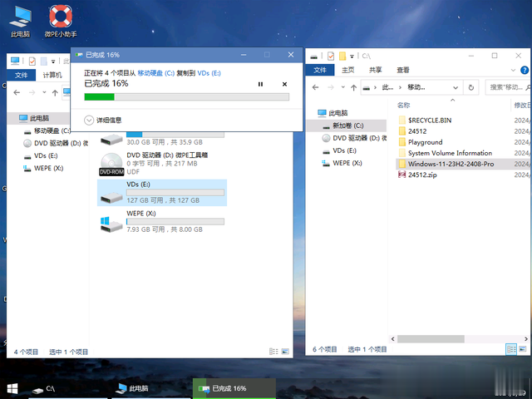
Task: Open 计算机 tab in left Explorer window
Action: click(52, 75)
